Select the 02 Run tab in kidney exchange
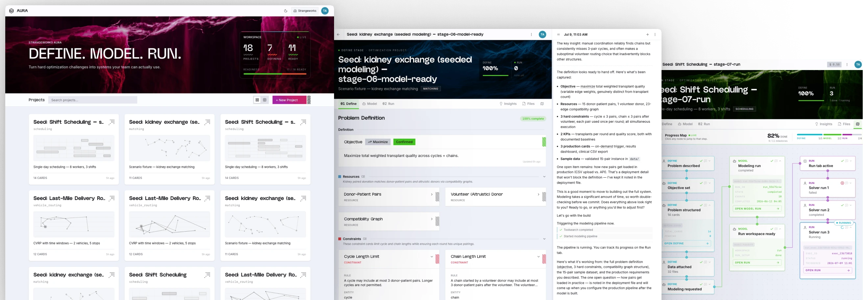 [x=388, y=104]
